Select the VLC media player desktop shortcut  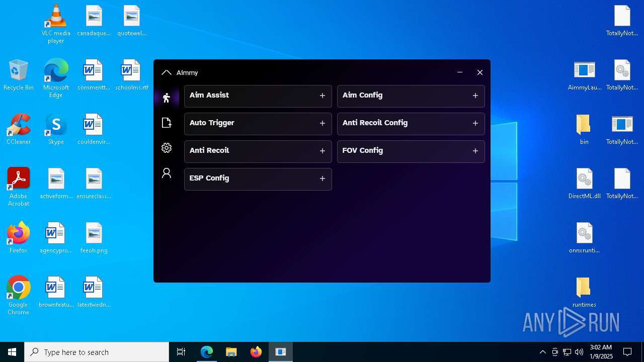(x=56, y=24)
